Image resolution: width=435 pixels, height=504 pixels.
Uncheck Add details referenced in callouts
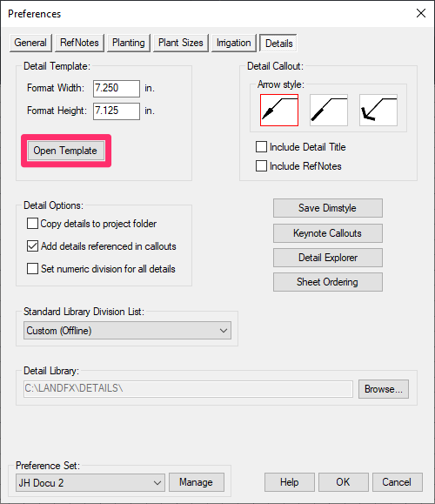[32, 246]
